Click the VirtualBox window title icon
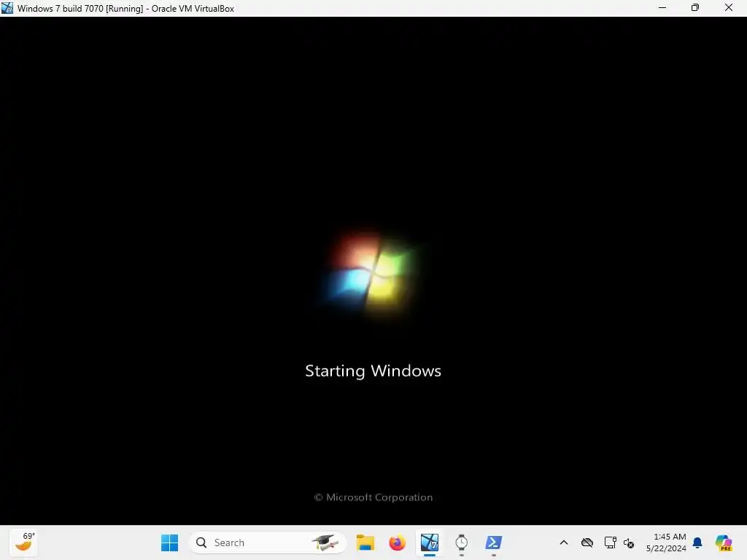Image resolution: width=747 pixels, height=560 pixels. coord(7,8)
